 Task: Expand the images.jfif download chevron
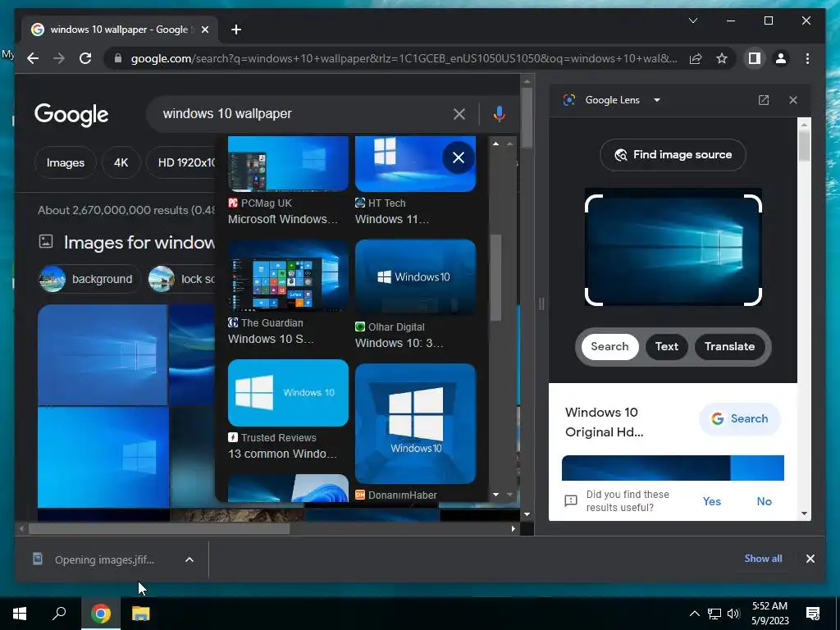[x=189, y=559]
